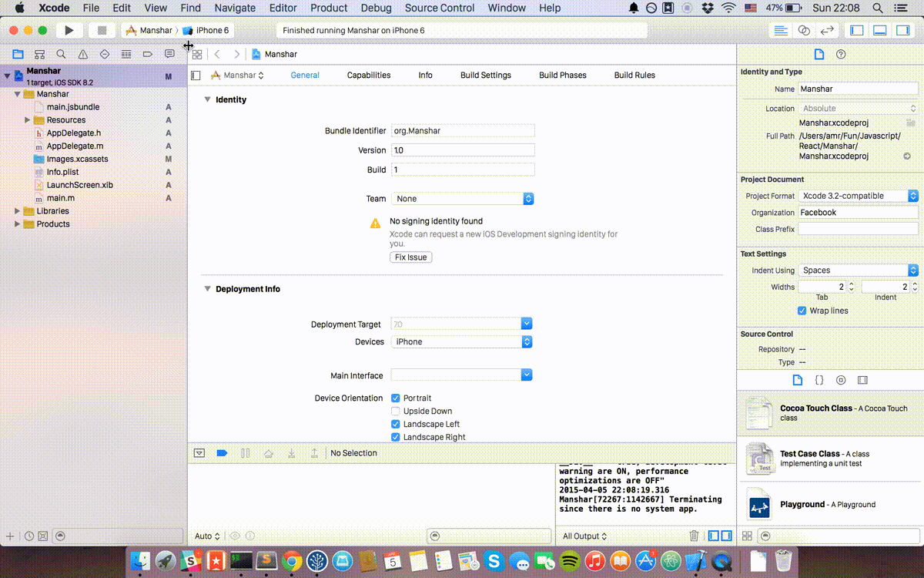Viewport: 924px width, 578px height.
Task: Open the Devices dropdown showing iPhone
Action: (x=462, y=342)
